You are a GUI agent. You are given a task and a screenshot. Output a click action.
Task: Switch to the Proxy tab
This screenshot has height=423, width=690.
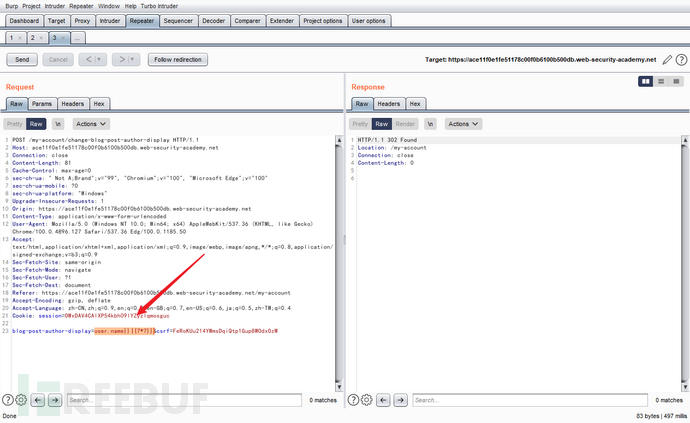[x=82, y=21]
